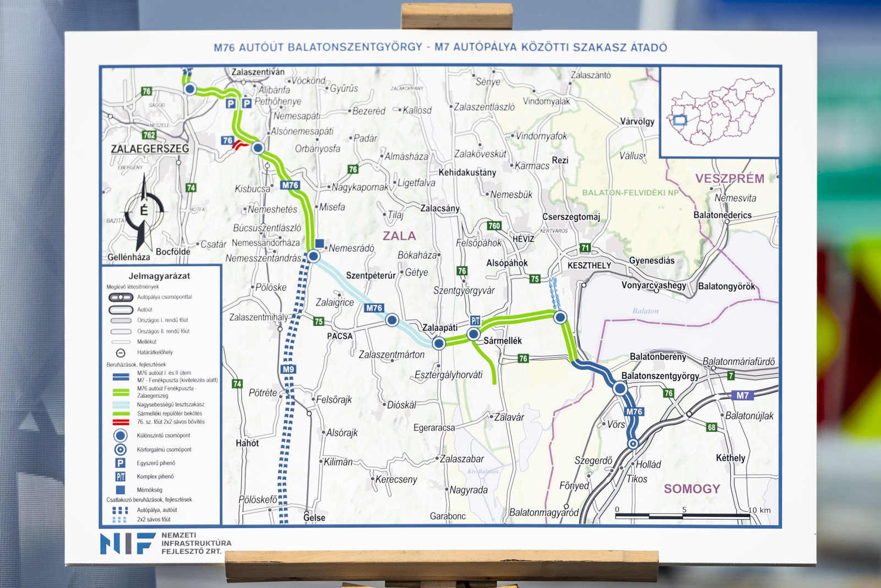Select the KESZTHELY town label

pyautogui.click(x=589, y=265)
